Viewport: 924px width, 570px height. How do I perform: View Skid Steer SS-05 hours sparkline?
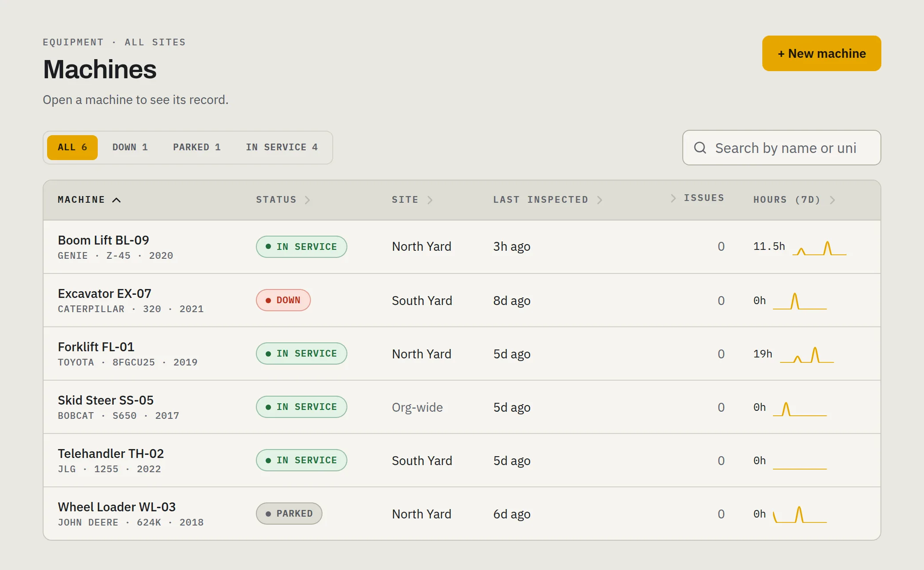(800, 409)
